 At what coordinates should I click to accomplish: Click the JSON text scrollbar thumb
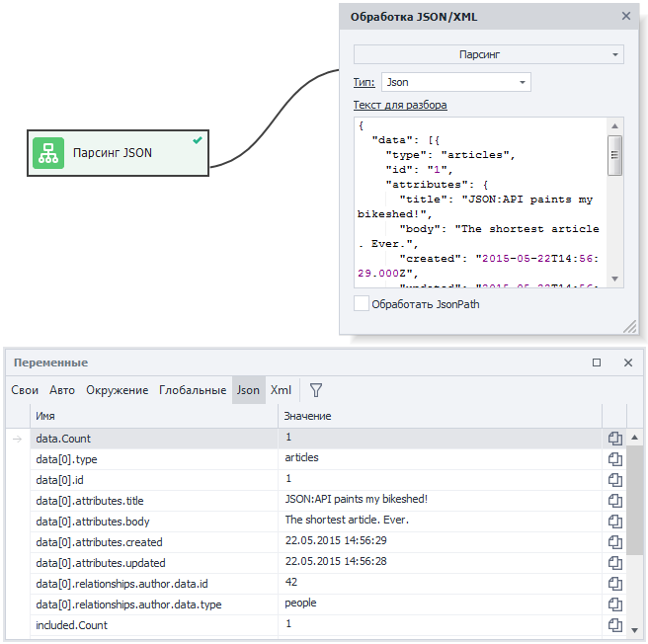pyautogui.click(x=614, y=154)
